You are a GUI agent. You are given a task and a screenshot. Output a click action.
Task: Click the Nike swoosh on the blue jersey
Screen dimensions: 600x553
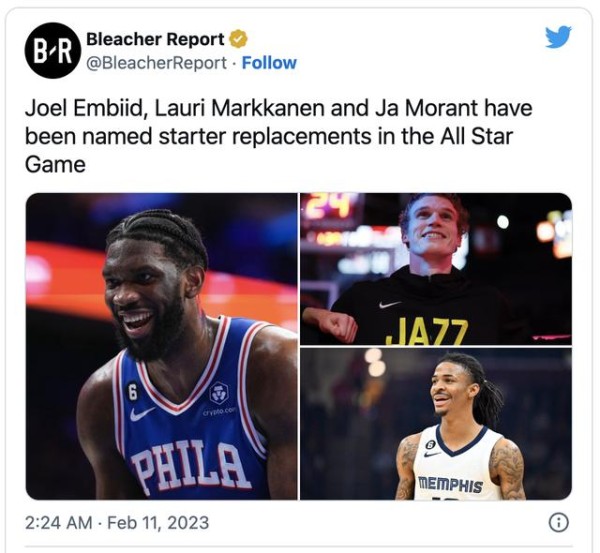[x=142, y=414]
